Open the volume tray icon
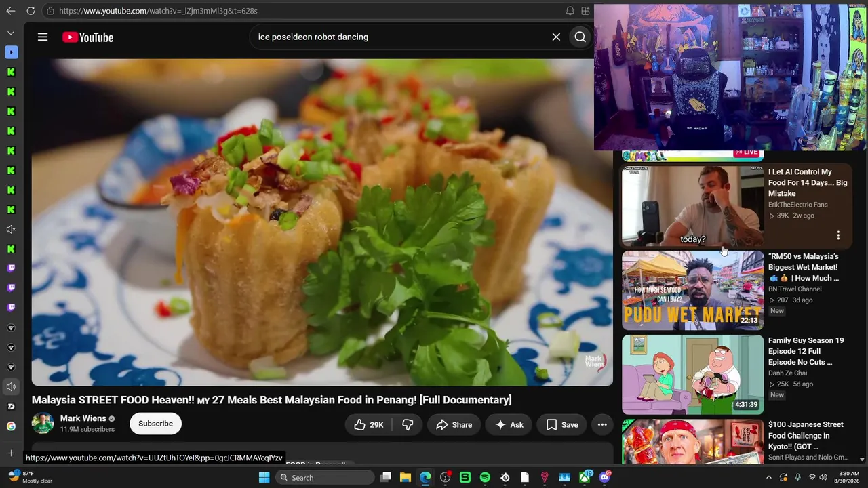This screenshot has height=488, width=868. [824, 478]
